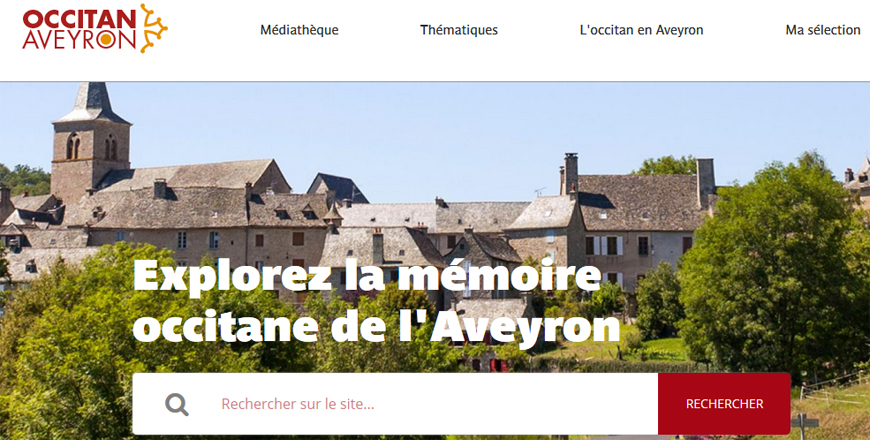Click the Occitan cross emblem in logo
The width and height of the screenshot is (870, 440).
pyautogui.click(x=153, y=28)
